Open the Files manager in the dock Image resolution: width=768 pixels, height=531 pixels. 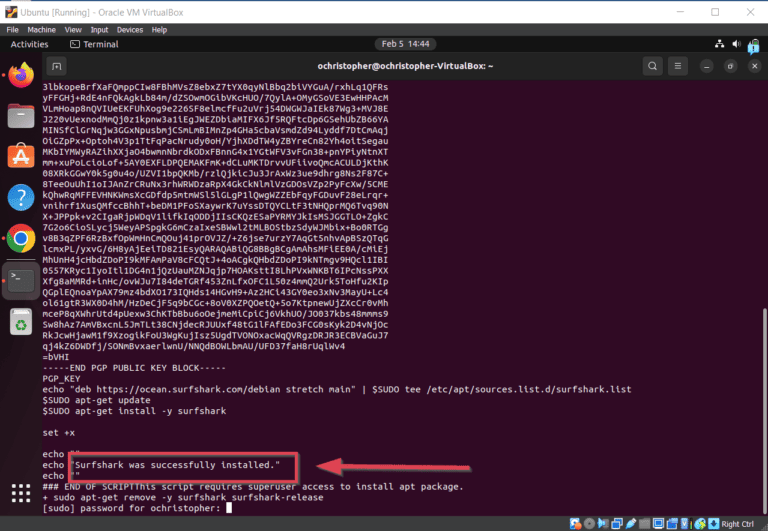(x=21, y=116)
